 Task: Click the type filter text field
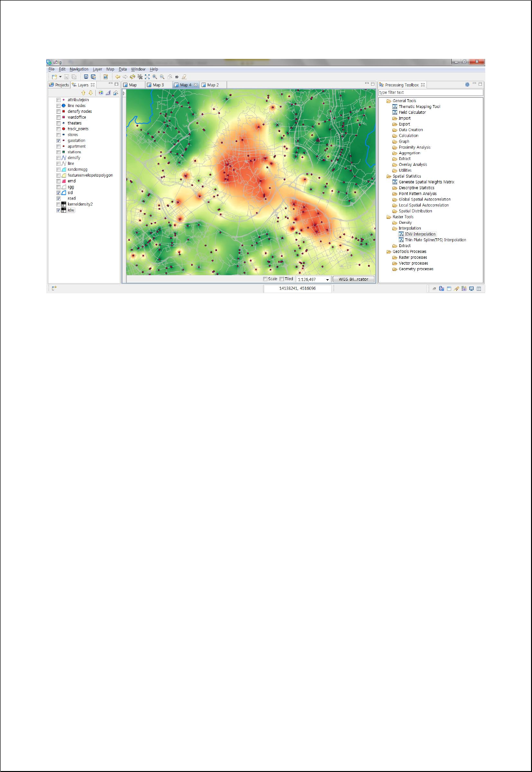click(431, 92)
